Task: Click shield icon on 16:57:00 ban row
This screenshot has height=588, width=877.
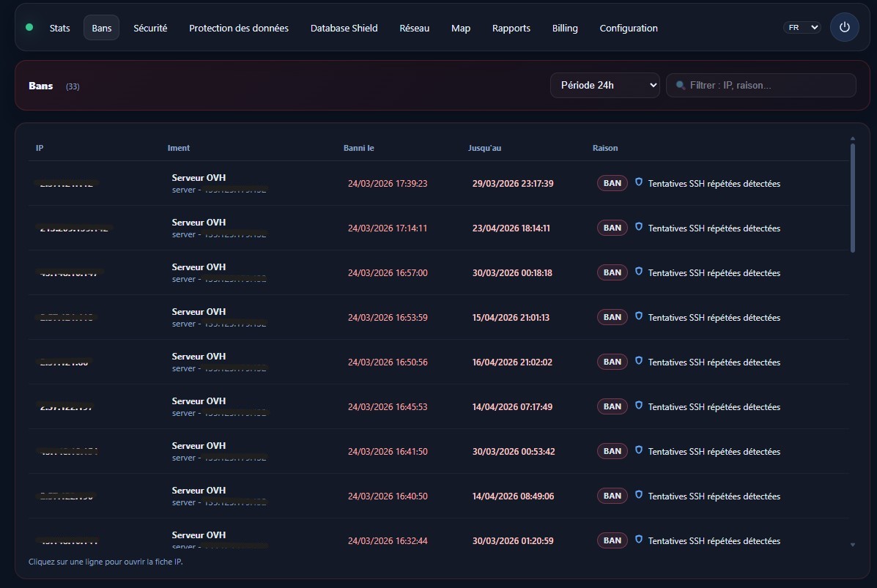Action: tap(638, 272)
